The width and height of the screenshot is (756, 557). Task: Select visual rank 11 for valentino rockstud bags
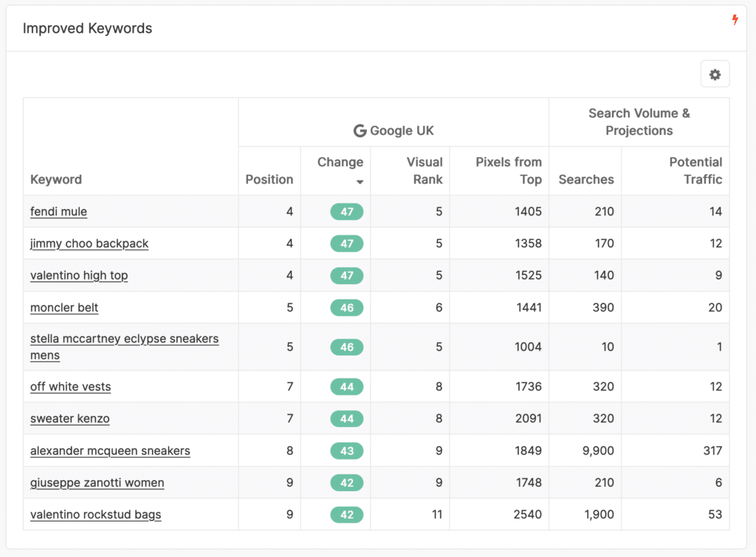(437, 514)
